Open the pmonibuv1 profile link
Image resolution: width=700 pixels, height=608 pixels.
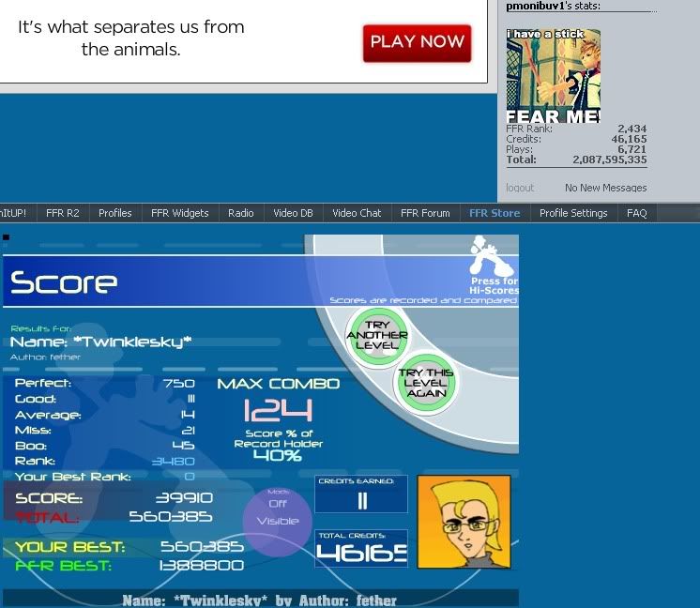pos(535,6)
